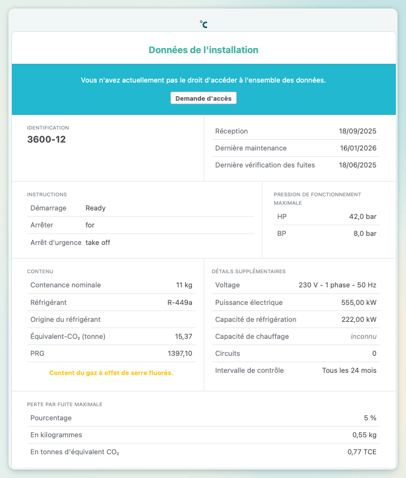The image size is (406, 478).
Task: Click the Demande d'accès button
Action: point(203,98)
